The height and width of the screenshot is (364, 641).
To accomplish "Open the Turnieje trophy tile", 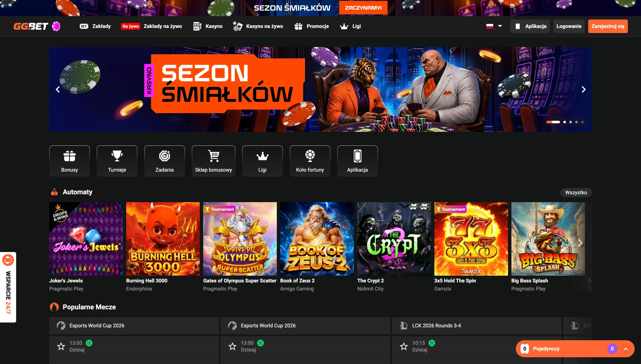I will click(117, 161).
